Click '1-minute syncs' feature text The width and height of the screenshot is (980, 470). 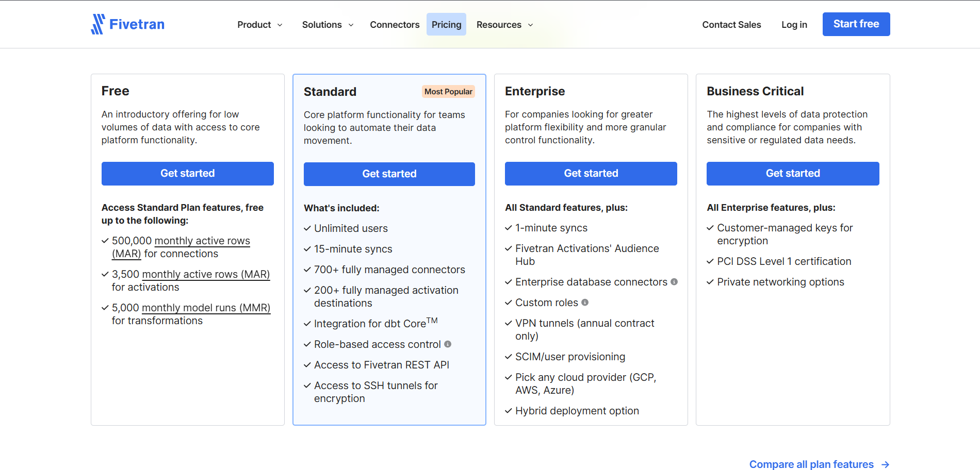[x=551, y=228]
